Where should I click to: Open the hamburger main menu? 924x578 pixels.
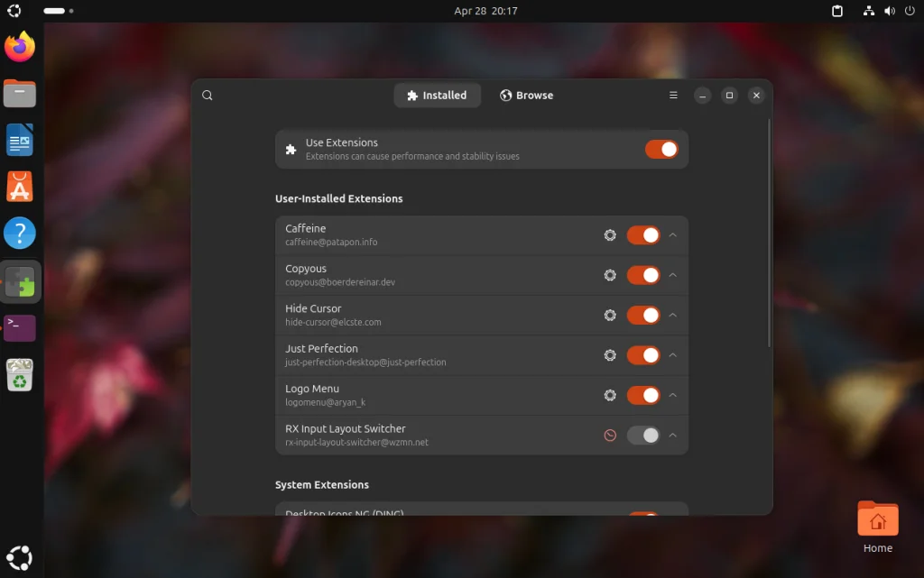click(x=673, y=96)
